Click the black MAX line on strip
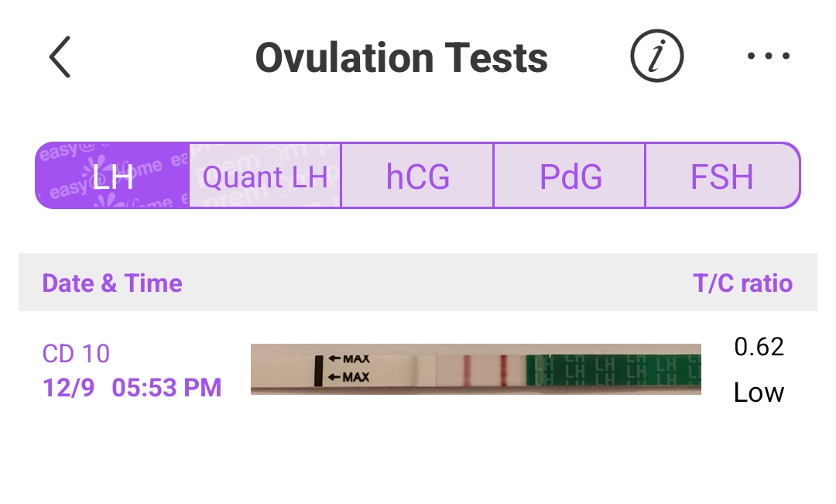This screenshot has height=504, width=836. (x=318, y=369)
